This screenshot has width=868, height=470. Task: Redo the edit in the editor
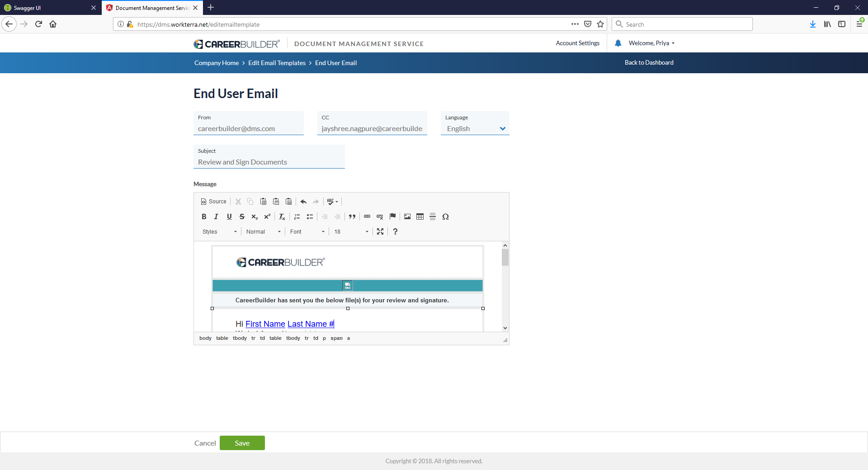(x=316, y=202)
